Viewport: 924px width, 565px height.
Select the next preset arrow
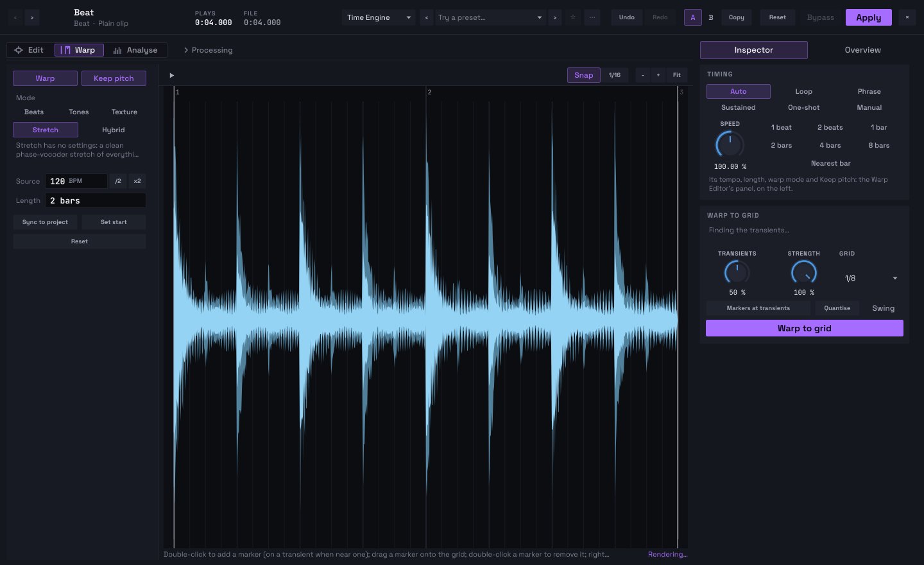click(x=555, y=18)
